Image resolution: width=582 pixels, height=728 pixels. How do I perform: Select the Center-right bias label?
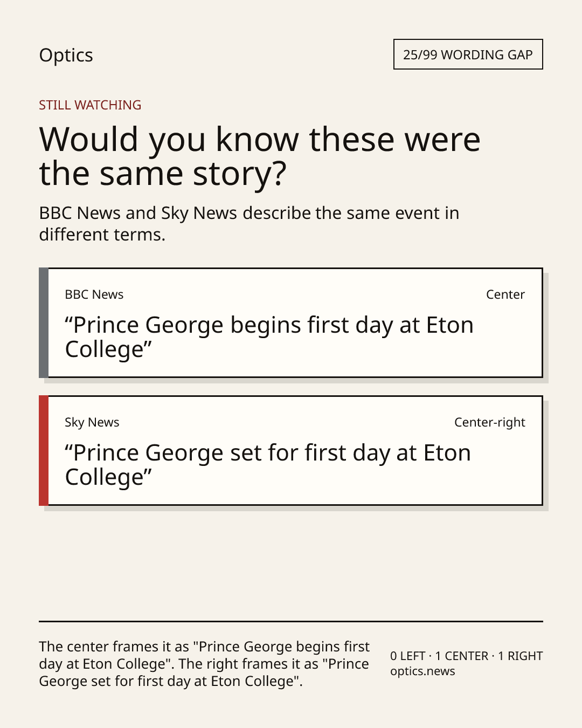tap(489, 422)
